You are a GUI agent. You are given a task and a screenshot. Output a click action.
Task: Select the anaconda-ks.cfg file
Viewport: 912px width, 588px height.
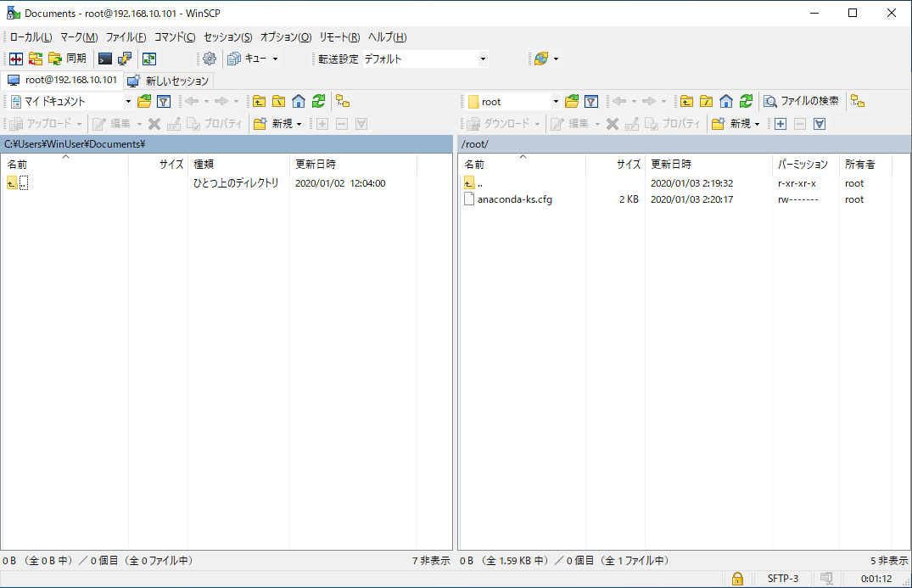point(514,199)
